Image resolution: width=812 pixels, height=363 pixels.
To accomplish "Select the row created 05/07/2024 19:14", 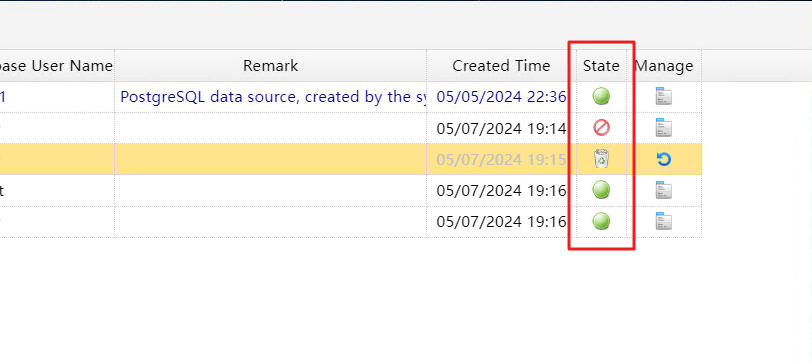I will point(351,128).
